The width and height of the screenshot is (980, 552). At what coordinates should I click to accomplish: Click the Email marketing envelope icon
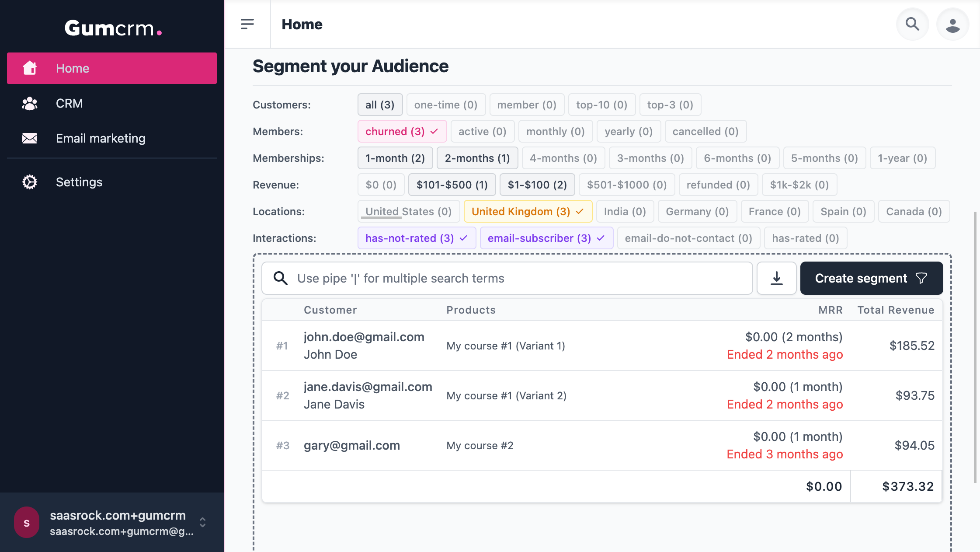coord(30,138)
